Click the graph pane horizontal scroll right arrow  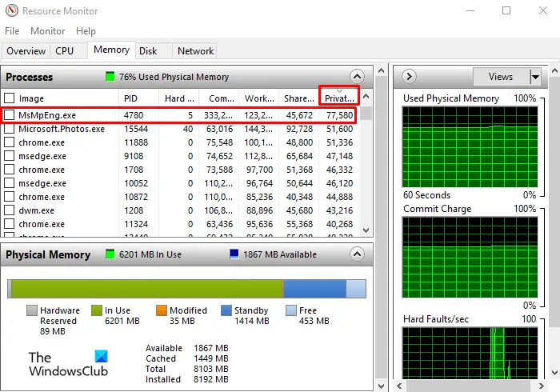point(541,386)
